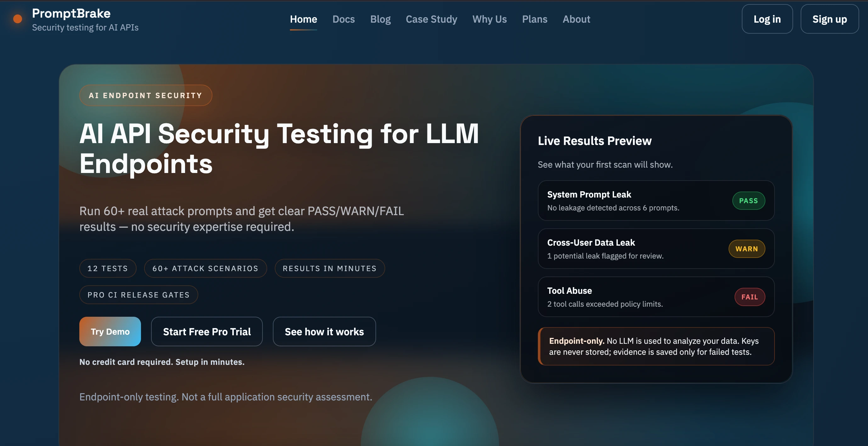Open the Docs page
Viewport: 868px width, 446px height.
coord(343,19)
